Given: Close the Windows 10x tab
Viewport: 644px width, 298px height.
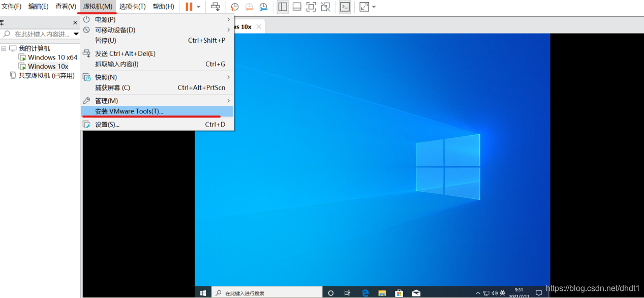Looking at the screenshot, I should [x=259, y=26].
